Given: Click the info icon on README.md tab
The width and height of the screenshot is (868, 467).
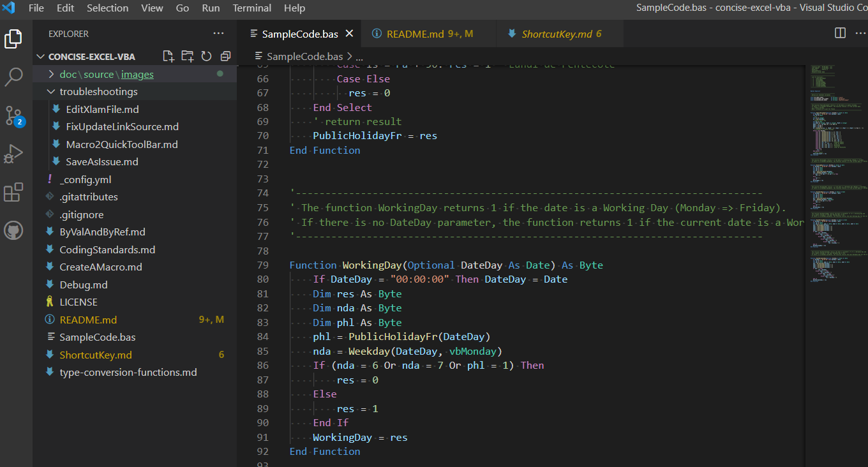Looking at the screenshot, I should pyautogui.click(x=377, y=34).
